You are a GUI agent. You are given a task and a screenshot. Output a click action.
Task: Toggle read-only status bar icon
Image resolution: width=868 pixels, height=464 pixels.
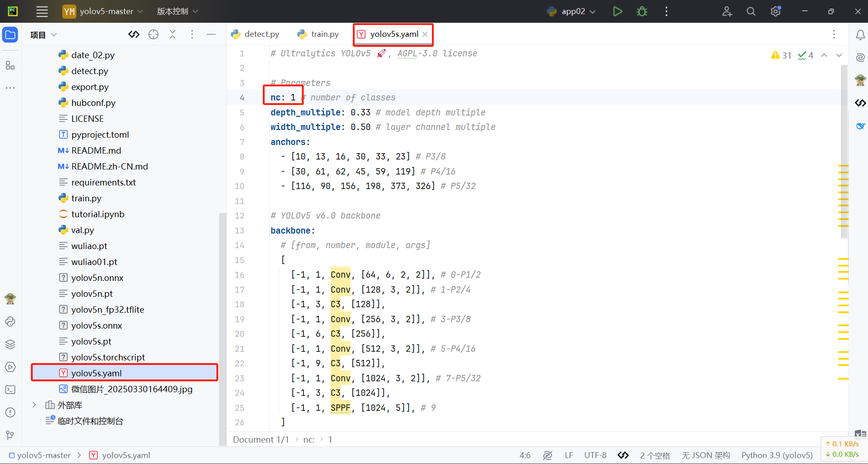point(547,455)
